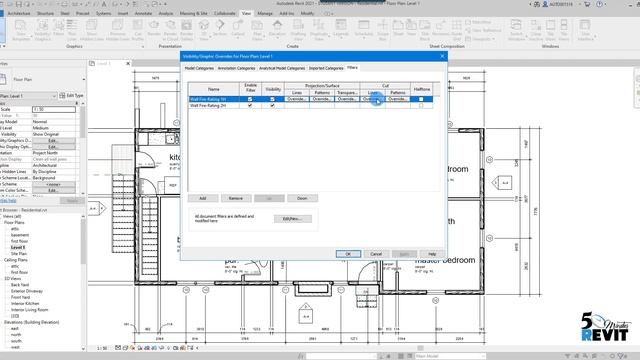
Task: Click Cut Patterns Override for 1H filter
Action: [398, 99]
